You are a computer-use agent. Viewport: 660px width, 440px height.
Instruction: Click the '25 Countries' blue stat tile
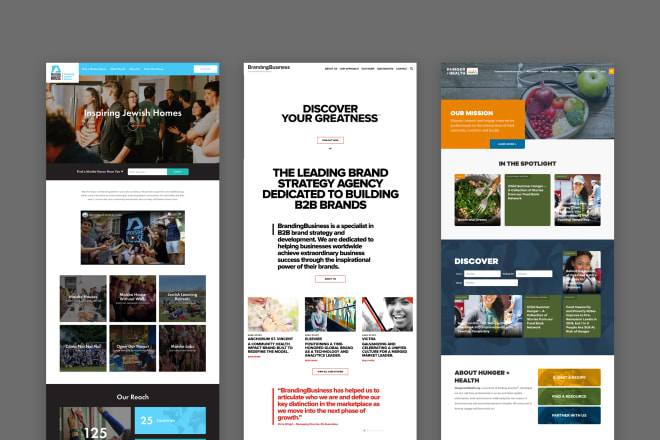coord(170,420)
